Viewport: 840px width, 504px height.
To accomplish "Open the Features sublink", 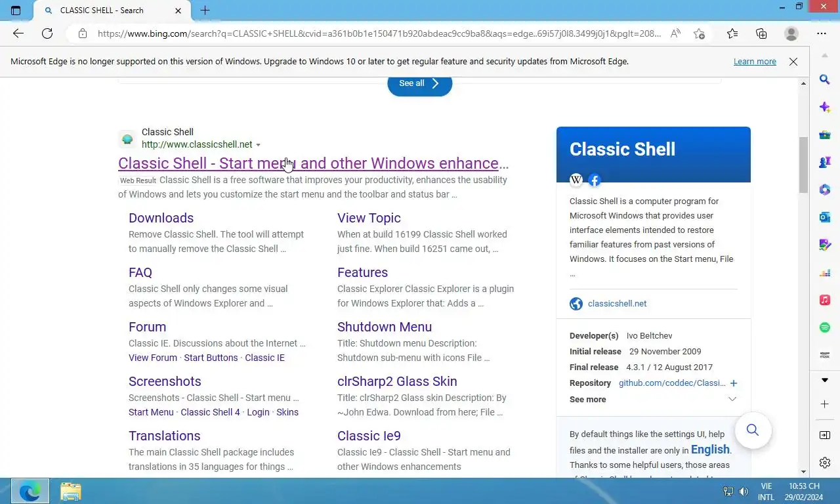I will click(x=362, y=272).
